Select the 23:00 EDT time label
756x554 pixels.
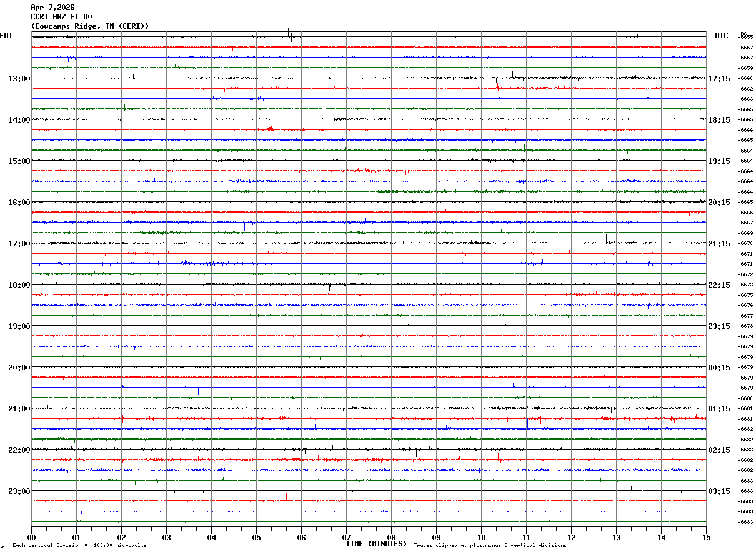point(19,491)
